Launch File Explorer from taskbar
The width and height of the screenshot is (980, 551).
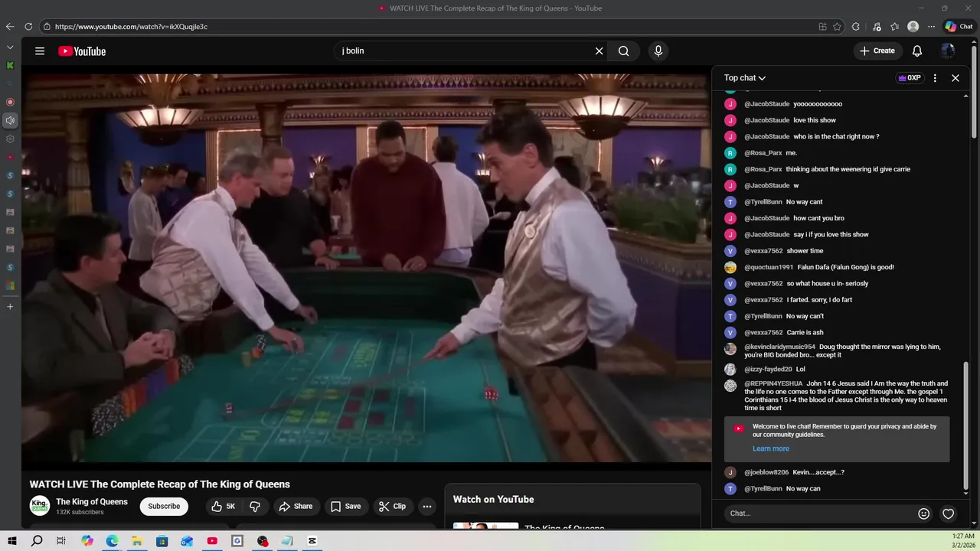pyautogui.click(x=137, y=541)
